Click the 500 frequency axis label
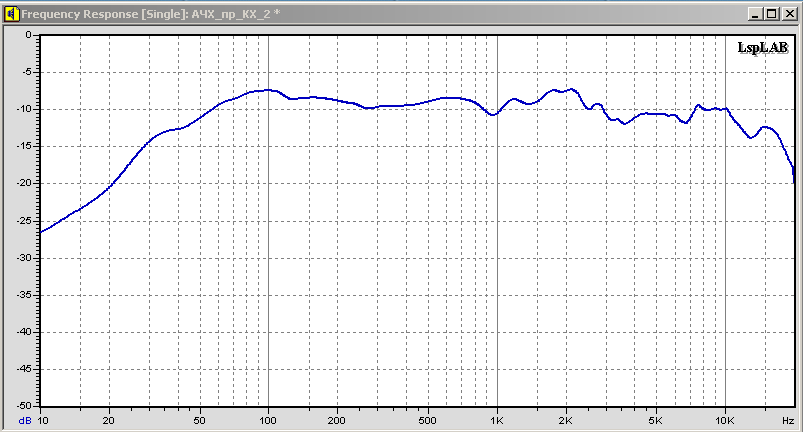 (x=428, y=421)
